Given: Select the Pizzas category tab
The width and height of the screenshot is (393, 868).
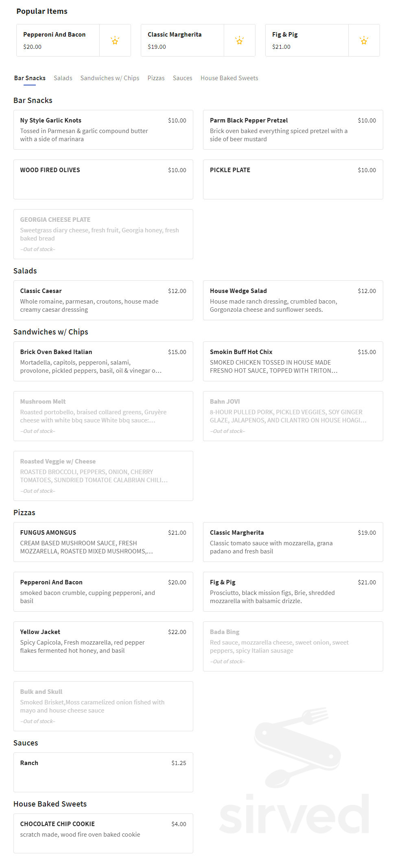Looking at the screenshot, I should 156,78.
